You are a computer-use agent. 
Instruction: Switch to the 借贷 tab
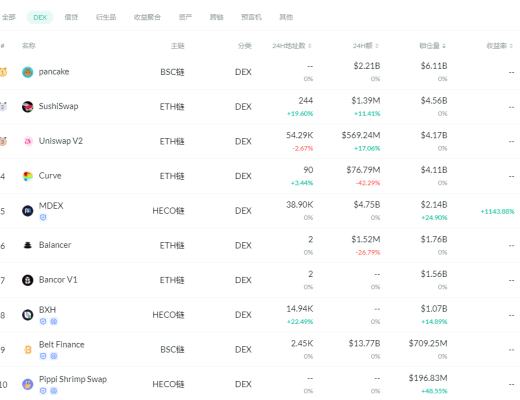[x=71, y=17]
